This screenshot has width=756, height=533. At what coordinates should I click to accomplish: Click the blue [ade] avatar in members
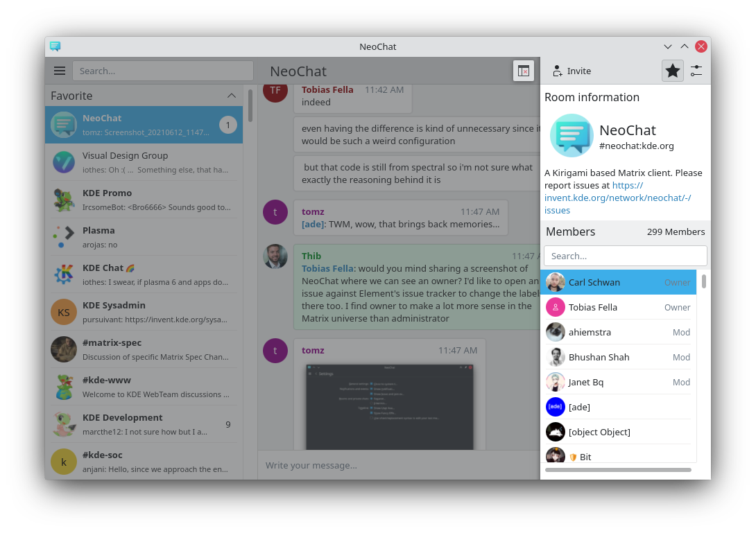click(x=556, y=408)
